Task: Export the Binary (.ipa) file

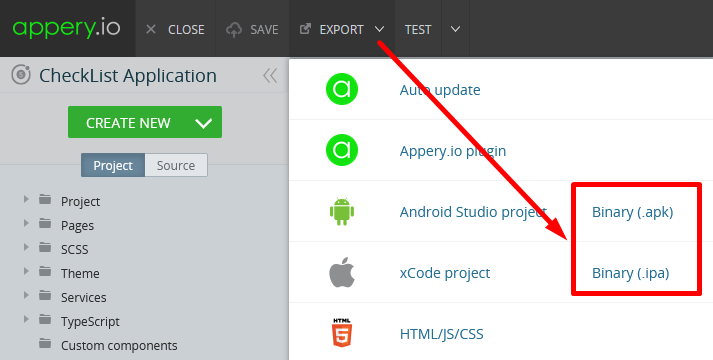Action: (x=631, y=273)
